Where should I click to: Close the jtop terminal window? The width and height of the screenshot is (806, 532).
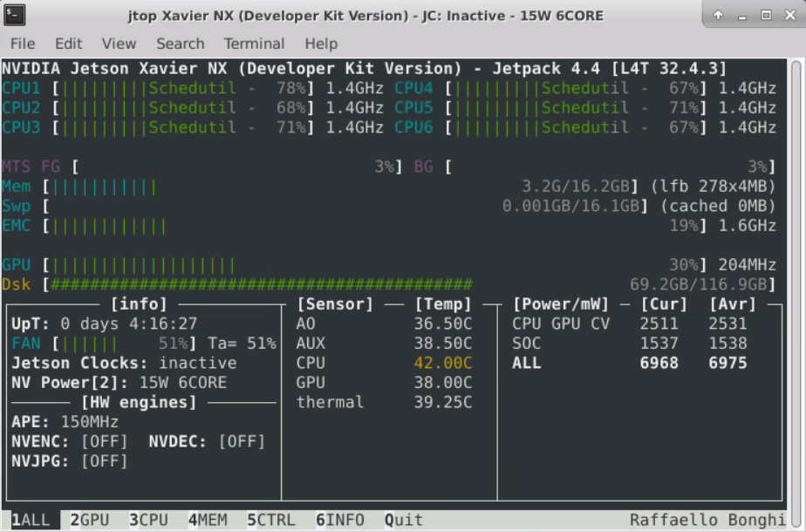click(x=790, y=16)
